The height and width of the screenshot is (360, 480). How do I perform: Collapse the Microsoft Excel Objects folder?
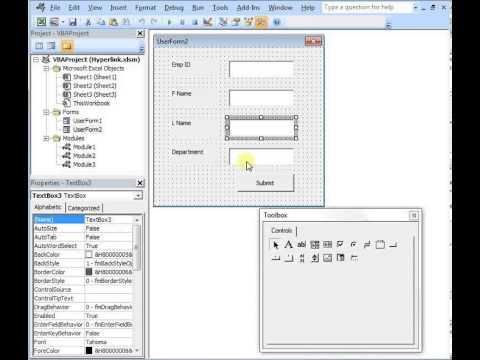pyautogui.click(x=46, y=68)
